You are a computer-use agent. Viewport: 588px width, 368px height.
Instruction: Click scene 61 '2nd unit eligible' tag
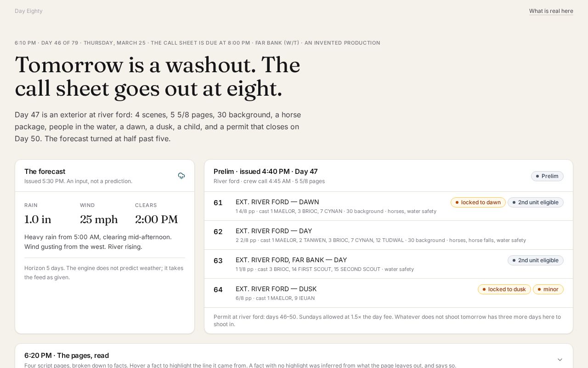click(x=536, y=202)
